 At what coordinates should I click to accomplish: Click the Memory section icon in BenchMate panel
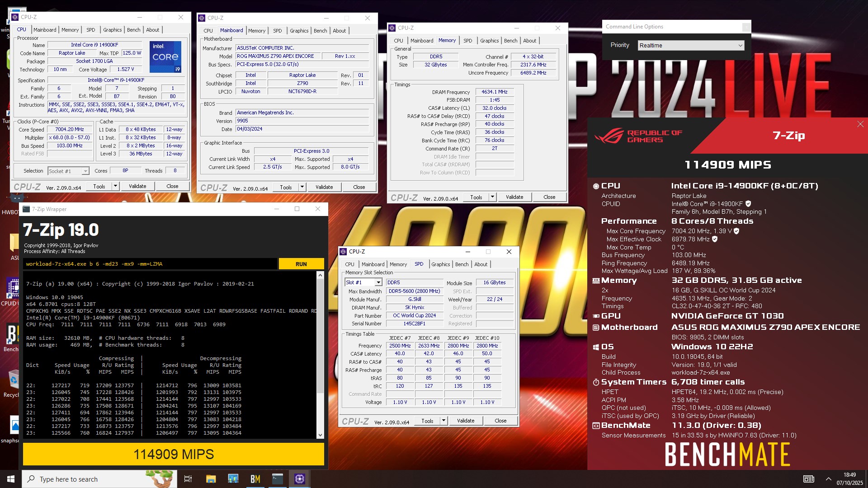(596, 281)
